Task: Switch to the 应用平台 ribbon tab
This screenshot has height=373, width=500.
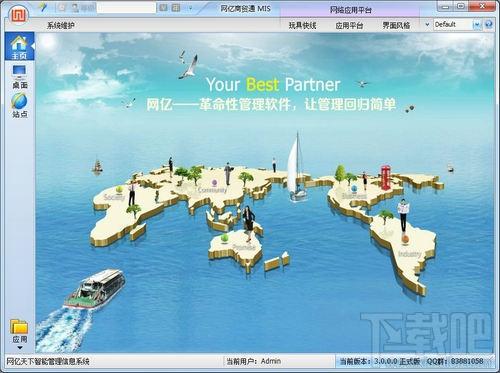Action: (349, 25)
